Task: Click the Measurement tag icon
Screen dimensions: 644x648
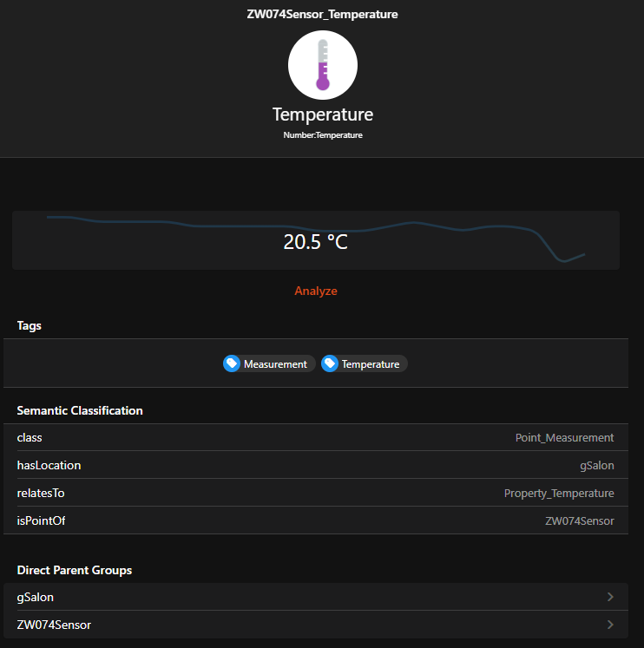Action: (x=232, y=363)
